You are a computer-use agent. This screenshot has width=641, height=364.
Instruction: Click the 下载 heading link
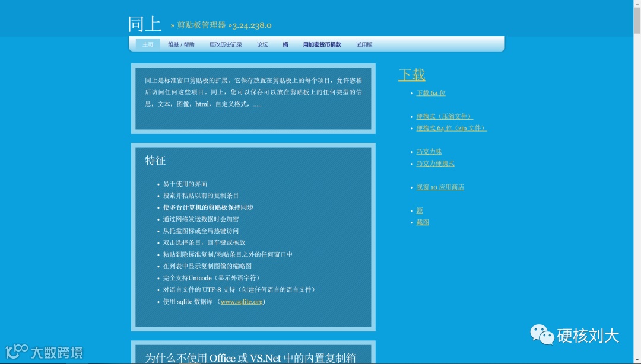[412, 75]
